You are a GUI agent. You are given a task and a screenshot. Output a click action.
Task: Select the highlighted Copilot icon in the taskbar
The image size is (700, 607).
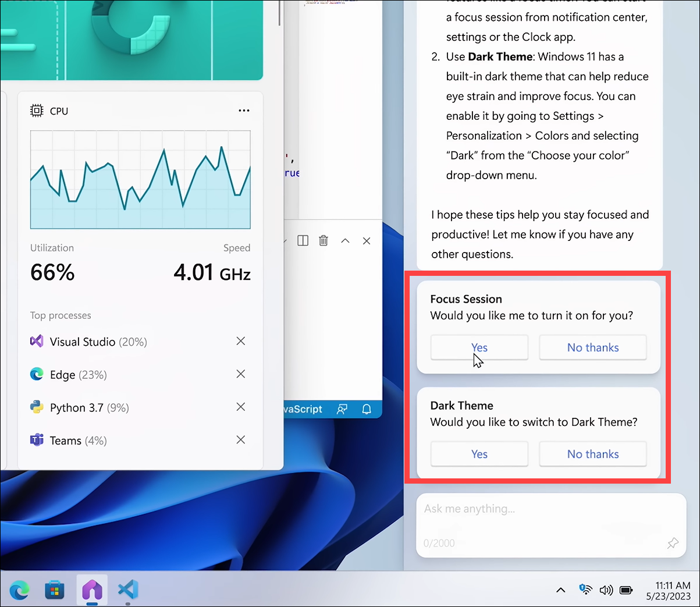(x=91, y=590)
